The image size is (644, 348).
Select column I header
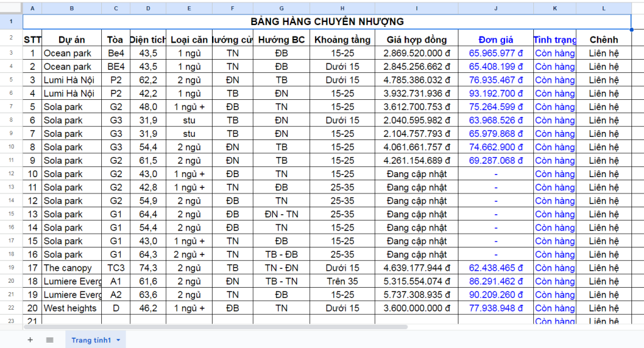[416, 8]
